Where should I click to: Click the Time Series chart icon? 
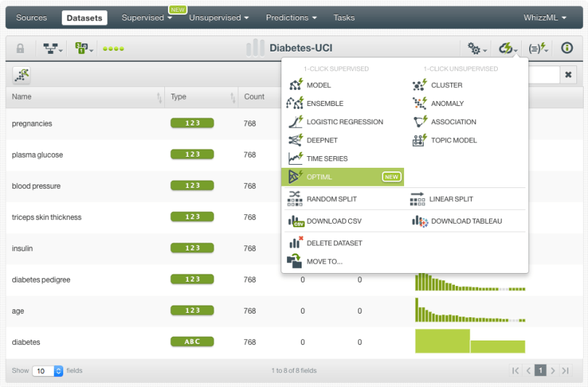[x=296, y=158]
